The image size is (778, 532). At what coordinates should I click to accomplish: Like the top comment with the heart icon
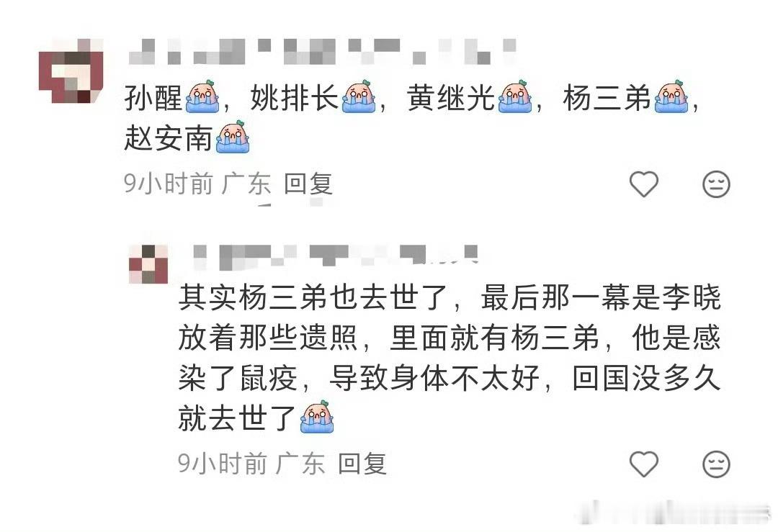click(x=643, y=184)
